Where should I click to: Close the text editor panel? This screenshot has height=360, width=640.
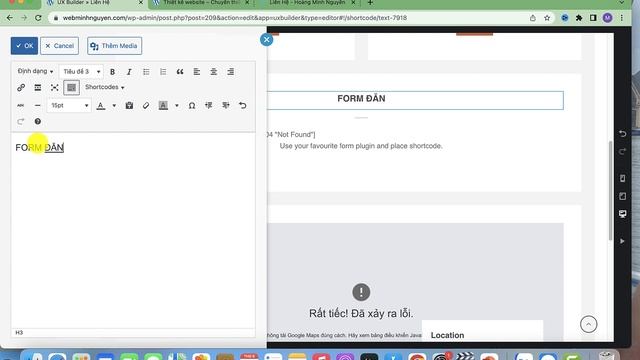[267, 39]
